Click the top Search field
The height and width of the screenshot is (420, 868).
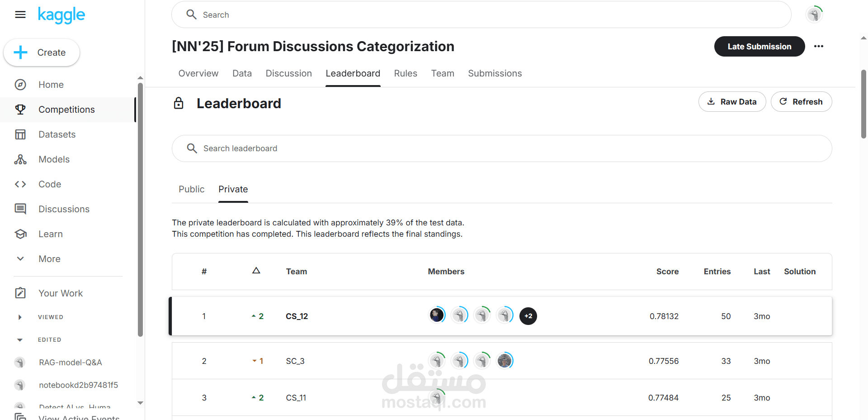481,14
